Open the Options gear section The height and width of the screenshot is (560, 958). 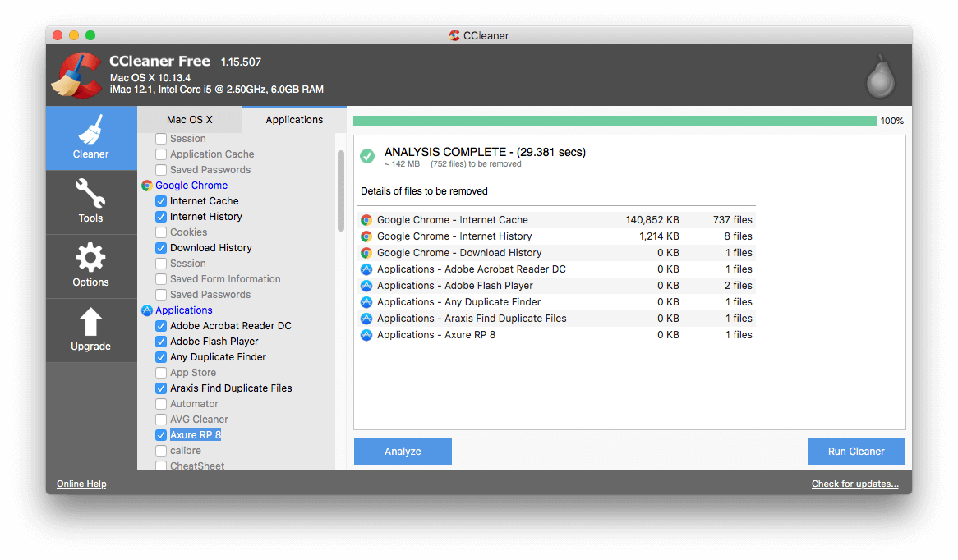coord(91,266)
